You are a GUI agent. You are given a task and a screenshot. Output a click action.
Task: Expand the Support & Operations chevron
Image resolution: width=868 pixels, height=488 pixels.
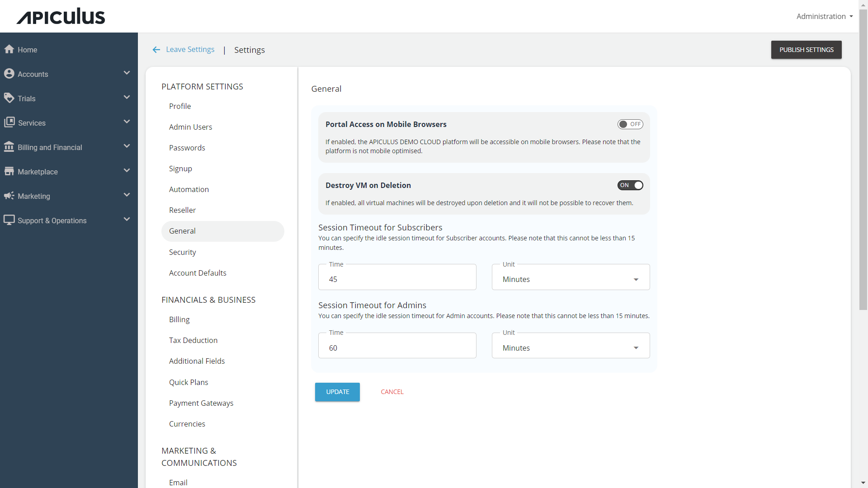(127, 220)
